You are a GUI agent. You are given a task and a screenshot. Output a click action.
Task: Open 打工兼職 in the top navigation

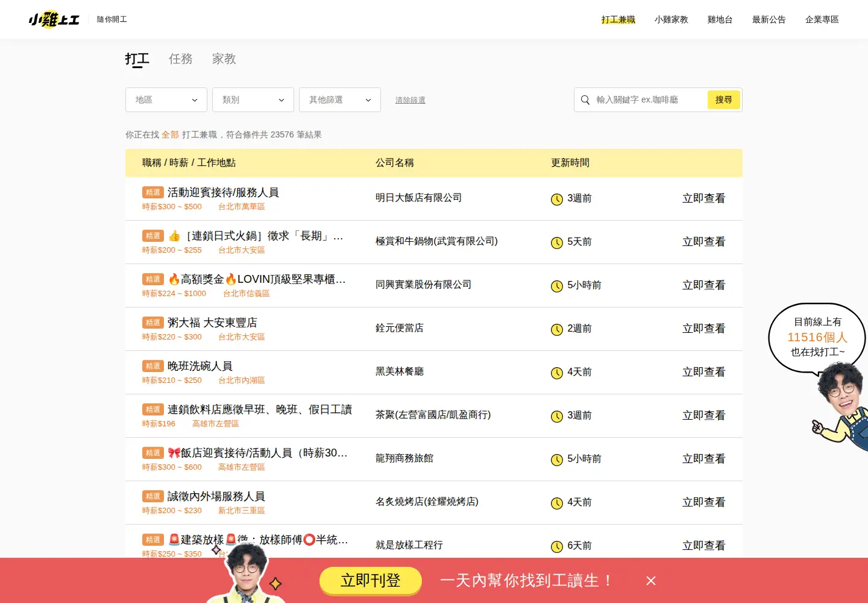click(x=618, y=19)
